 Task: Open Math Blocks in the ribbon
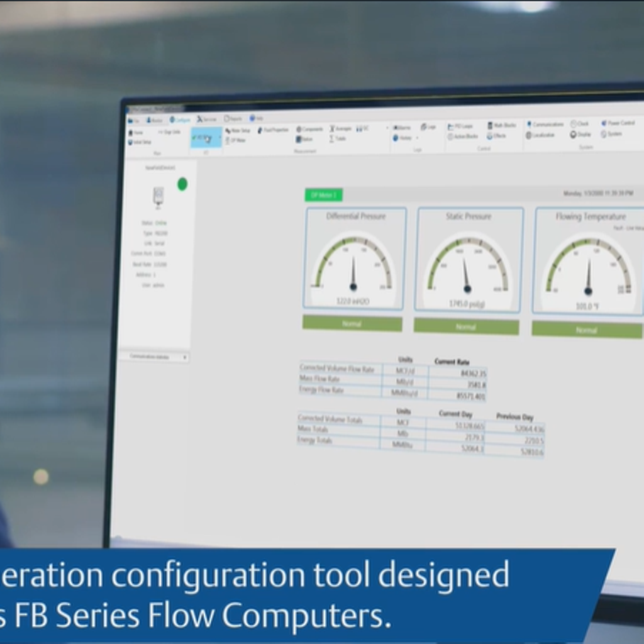(x=501, y=126)
